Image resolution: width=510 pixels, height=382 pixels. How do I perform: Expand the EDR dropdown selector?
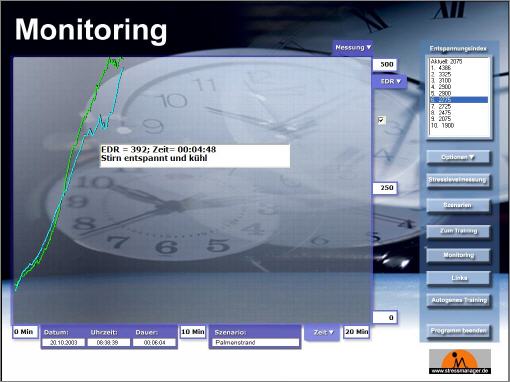coord(390,81)
